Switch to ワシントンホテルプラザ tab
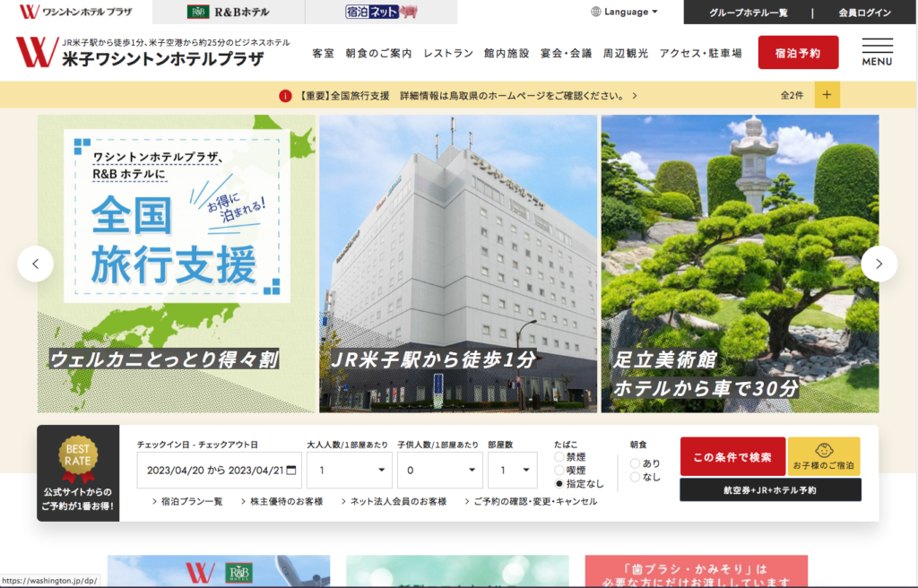The height and width of the screenshot is (588, 918). pyautogui.click(x=76, y=12)
